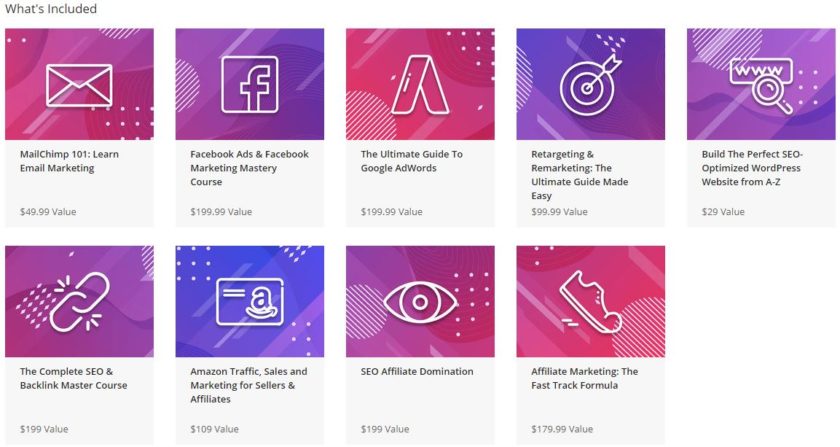
Task: Open Facebook Ads & Facebook Marketing Mastery Course
Action: [249, 168]
